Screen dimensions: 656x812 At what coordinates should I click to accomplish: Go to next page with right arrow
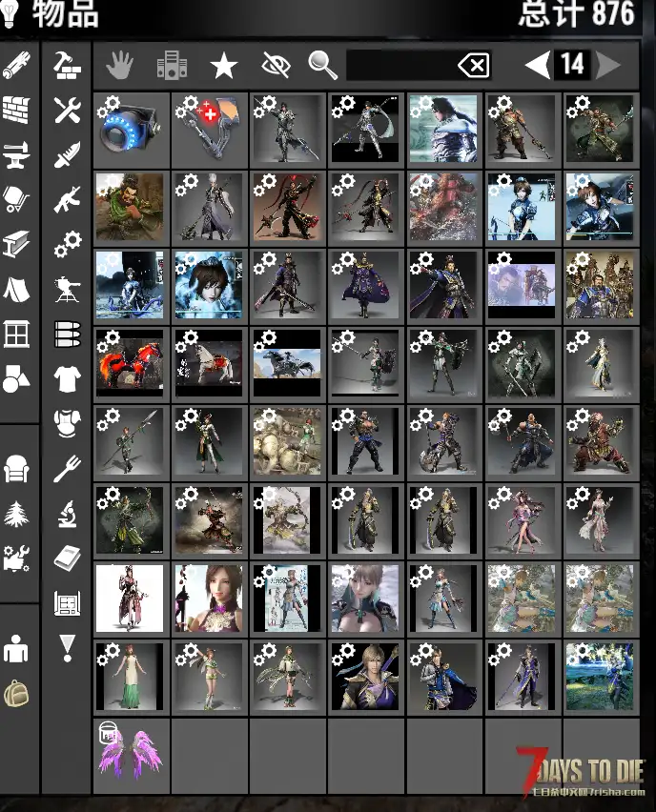point(607,65)
